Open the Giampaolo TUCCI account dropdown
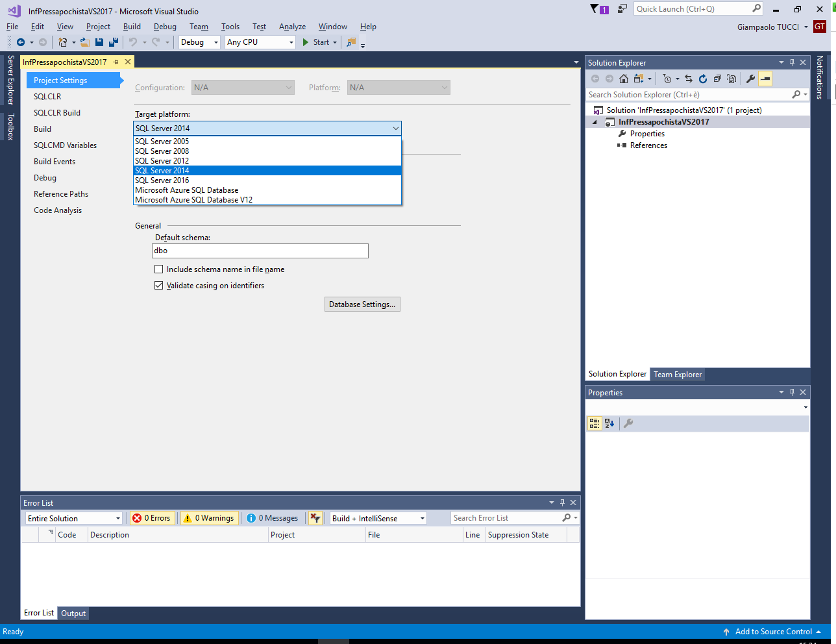The image size is (836, 644). [805, 27]
